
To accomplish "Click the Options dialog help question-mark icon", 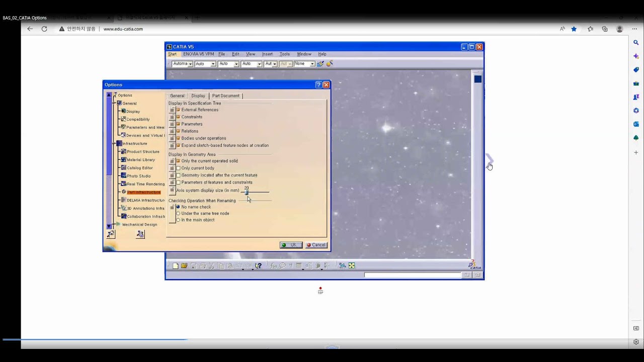I will 318,85.
